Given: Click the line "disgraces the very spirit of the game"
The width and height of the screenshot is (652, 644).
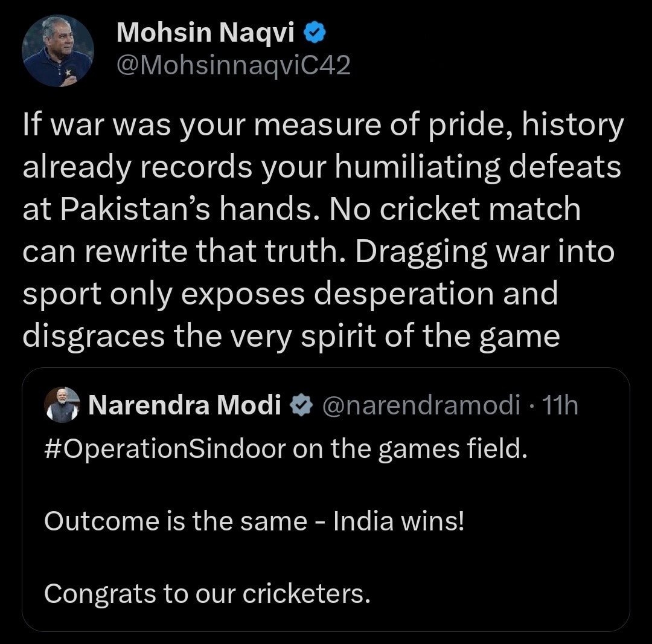Looking at the screenshot, I should click(291, 336).
